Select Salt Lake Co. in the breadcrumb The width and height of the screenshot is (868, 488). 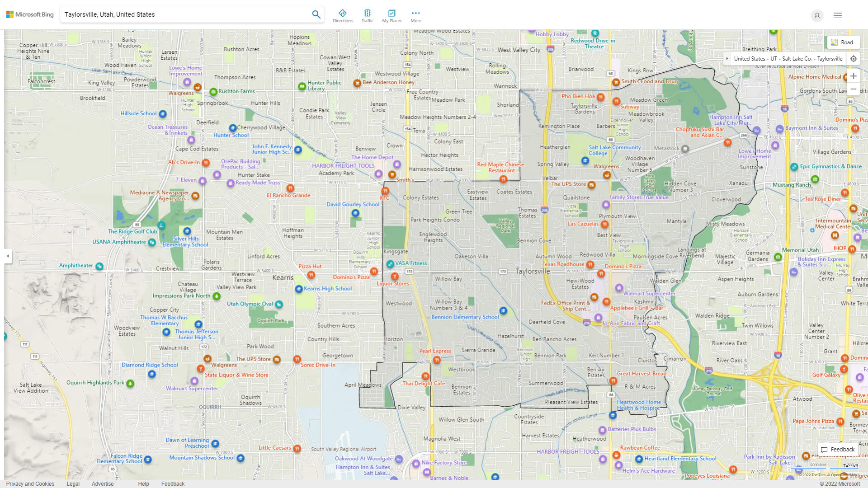tap(797, 58)
